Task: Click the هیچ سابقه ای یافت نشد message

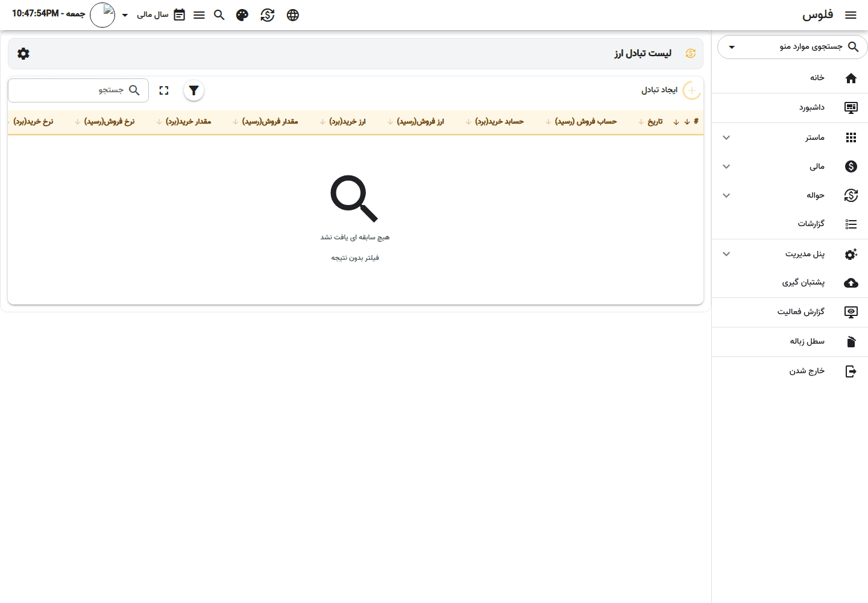Action: pyautogui.click(x=355, y=238)
